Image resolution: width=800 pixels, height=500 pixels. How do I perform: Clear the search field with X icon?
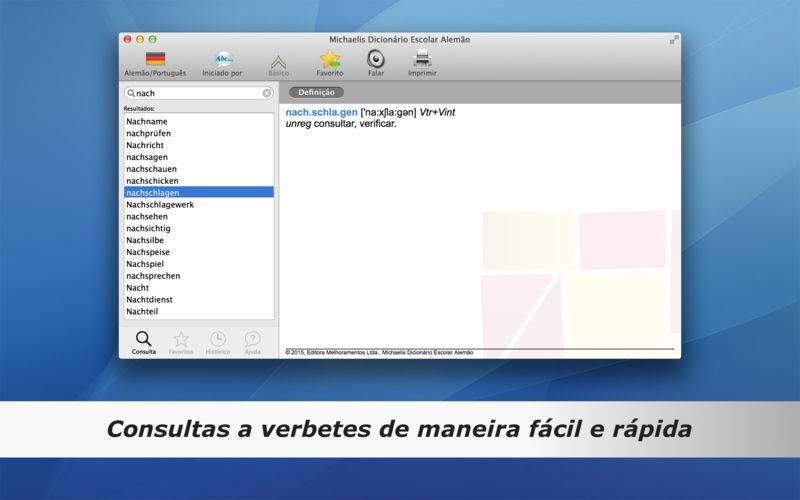point(267,93)
